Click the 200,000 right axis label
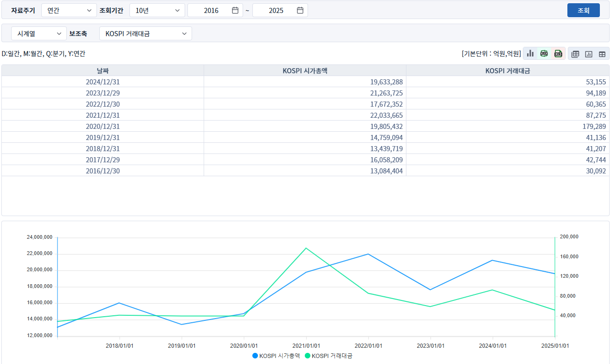The image size is (611, 364). 568,237
